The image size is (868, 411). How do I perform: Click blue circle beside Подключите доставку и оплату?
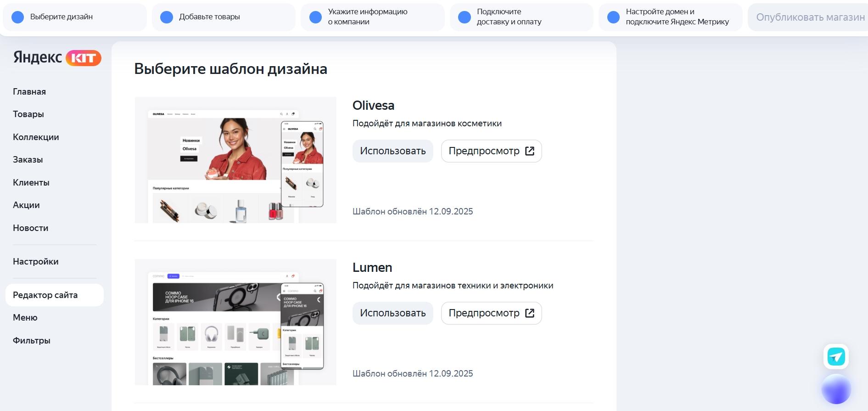click(x=465, y=17)
